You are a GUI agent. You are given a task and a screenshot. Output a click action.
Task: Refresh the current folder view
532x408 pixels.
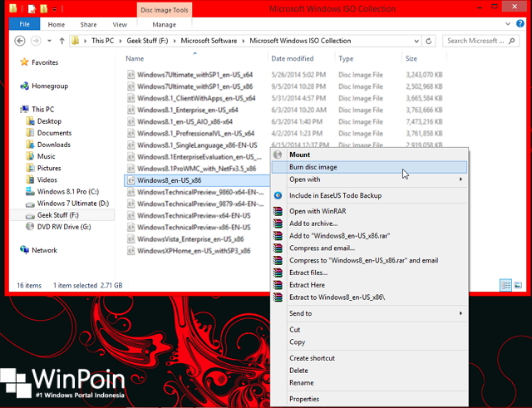coord(429,41)
